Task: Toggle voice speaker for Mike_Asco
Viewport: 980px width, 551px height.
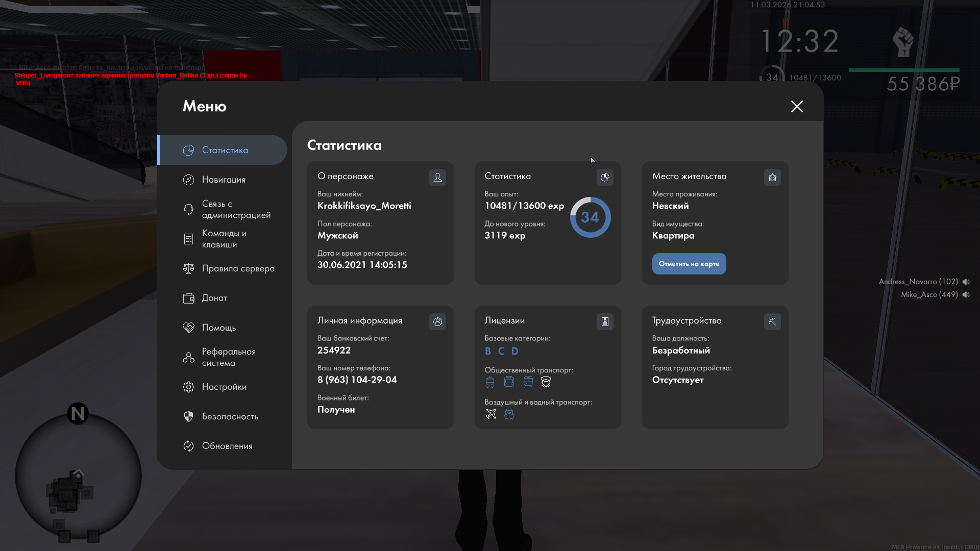Action: coord(966,294)
